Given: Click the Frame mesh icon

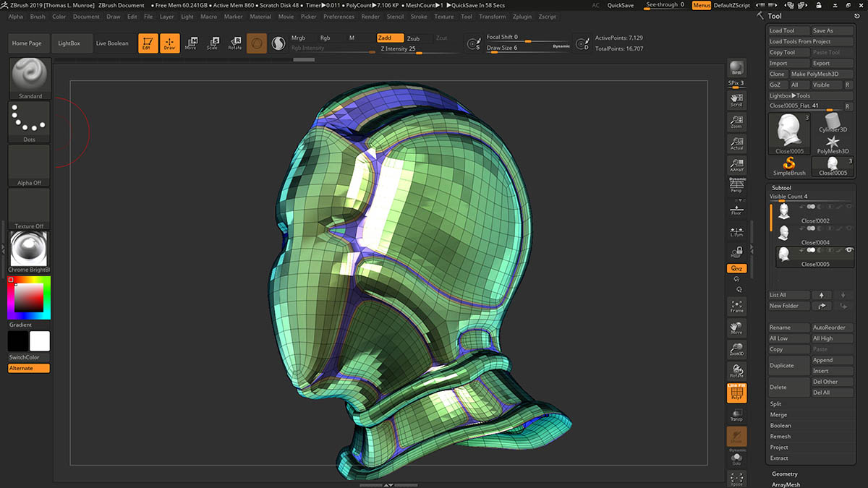Looking at the screenshot, I should tap(736, 306).
